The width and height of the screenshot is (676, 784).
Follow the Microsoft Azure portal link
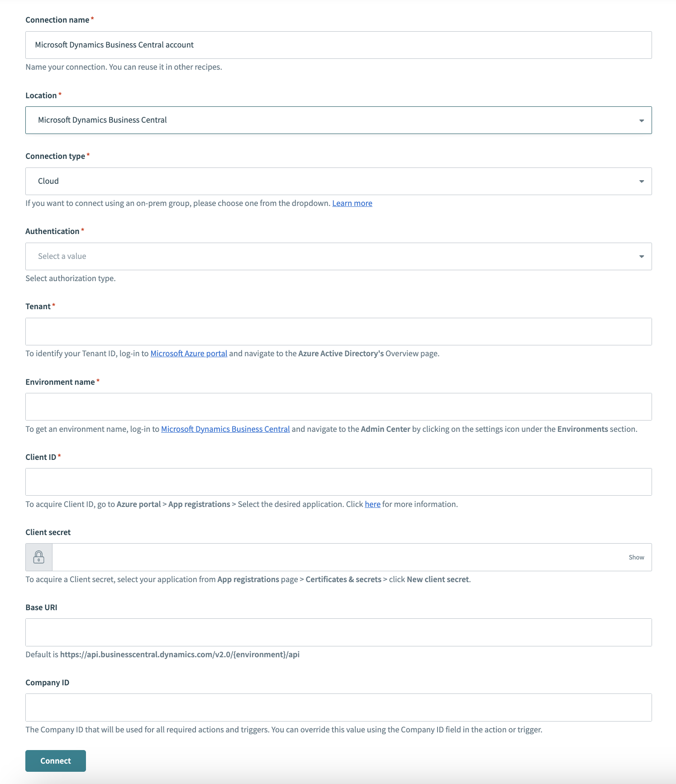(x=189, y=354)
